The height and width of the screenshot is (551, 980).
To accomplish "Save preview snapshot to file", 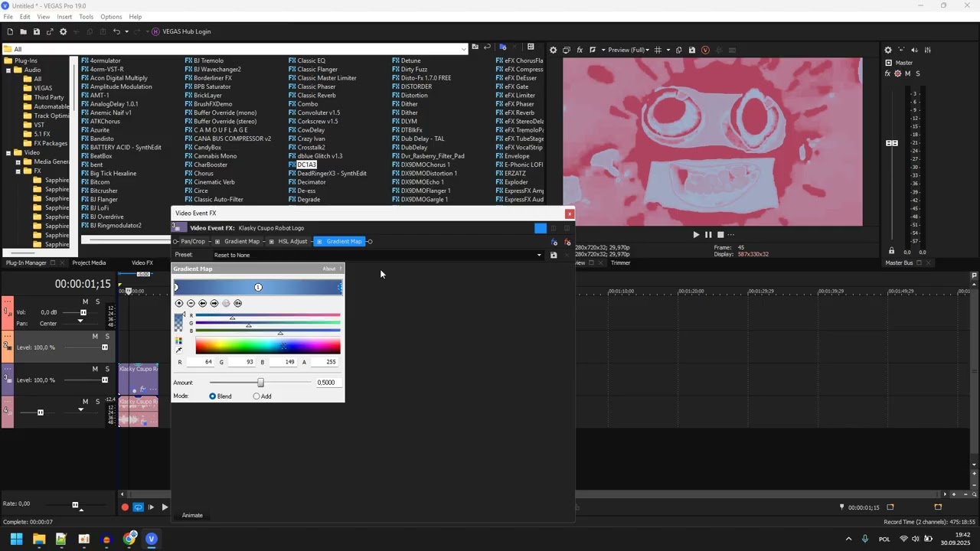I will (692, 50).
